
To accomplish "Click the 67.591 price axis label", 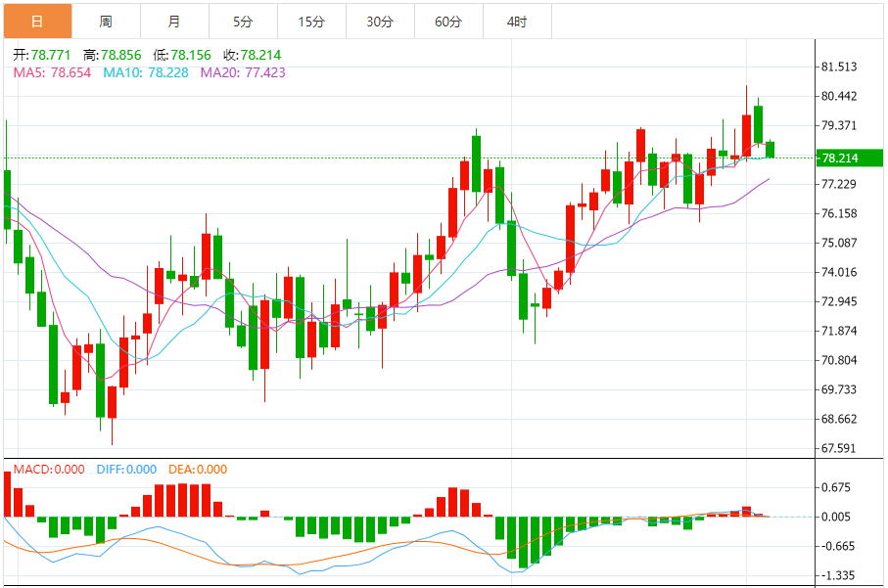I will point(839,448).
